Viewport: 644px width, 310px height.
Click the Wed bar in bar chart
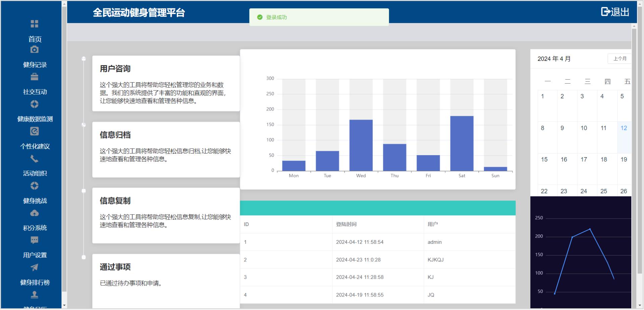click(x=361, y=145)
